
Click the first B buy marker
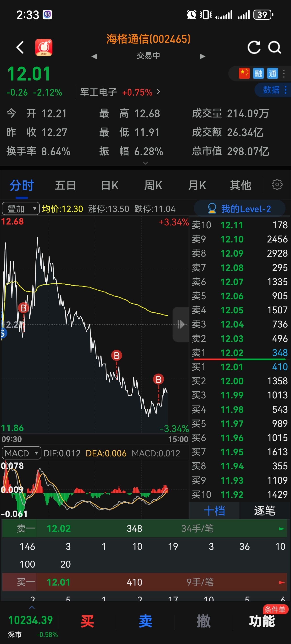tap(23, 308)
